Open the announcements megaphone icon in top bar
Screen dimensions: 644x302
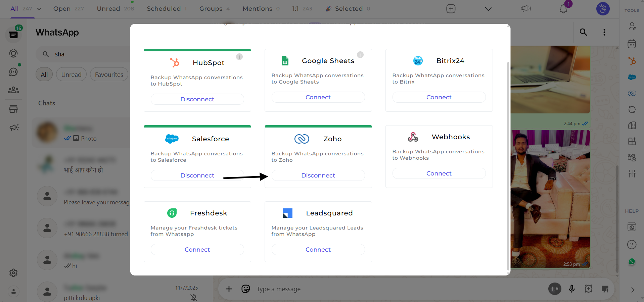pyautogui.click(x=526, y=9)
